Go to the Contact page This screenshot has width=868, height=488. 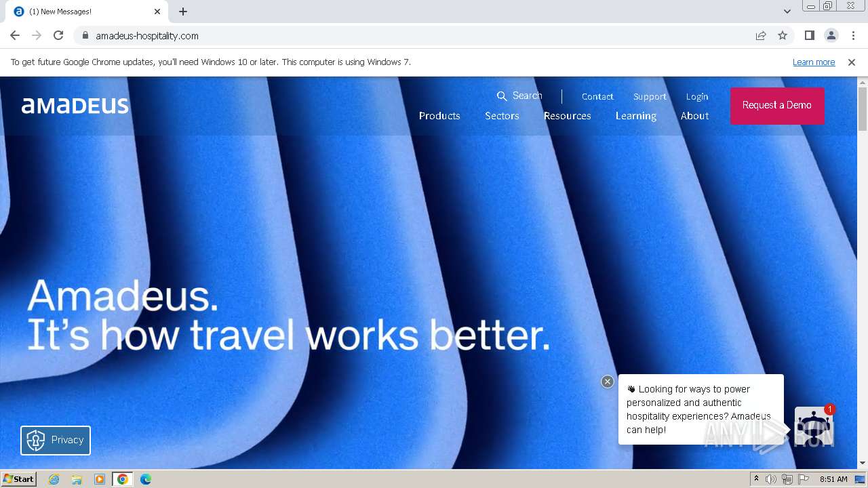597,96
